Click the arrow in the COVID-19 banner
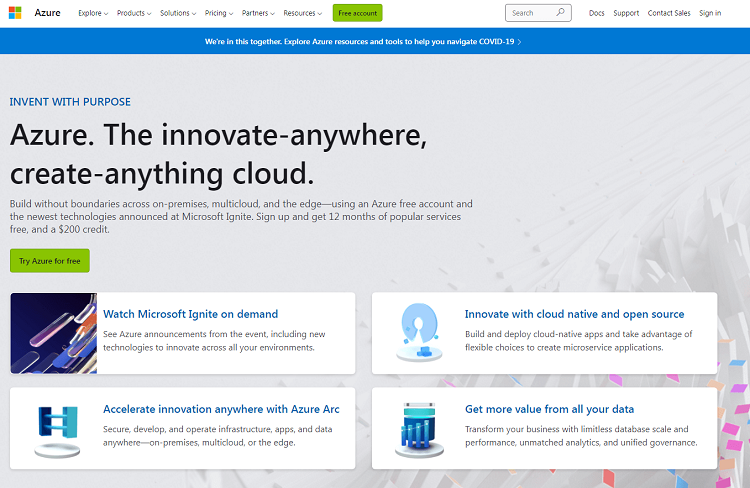Screen dimensions: 750x488 coord(519,42)
